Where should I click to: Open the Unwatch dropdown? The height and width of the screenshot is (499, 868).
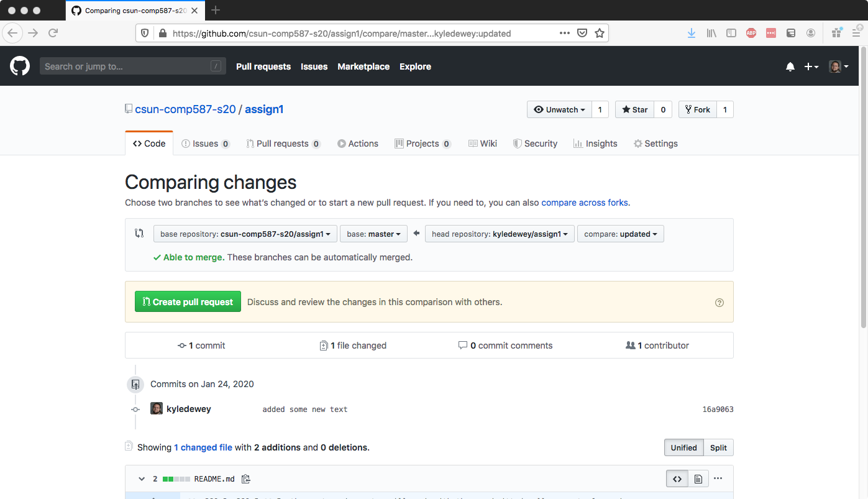coord(560,109)
